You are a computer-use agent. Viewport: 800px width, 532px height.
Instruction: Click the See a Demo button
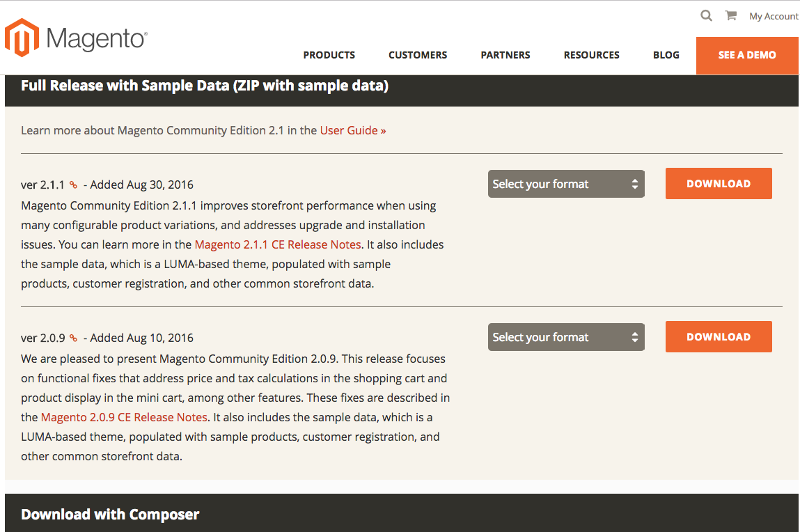[747, 55]
